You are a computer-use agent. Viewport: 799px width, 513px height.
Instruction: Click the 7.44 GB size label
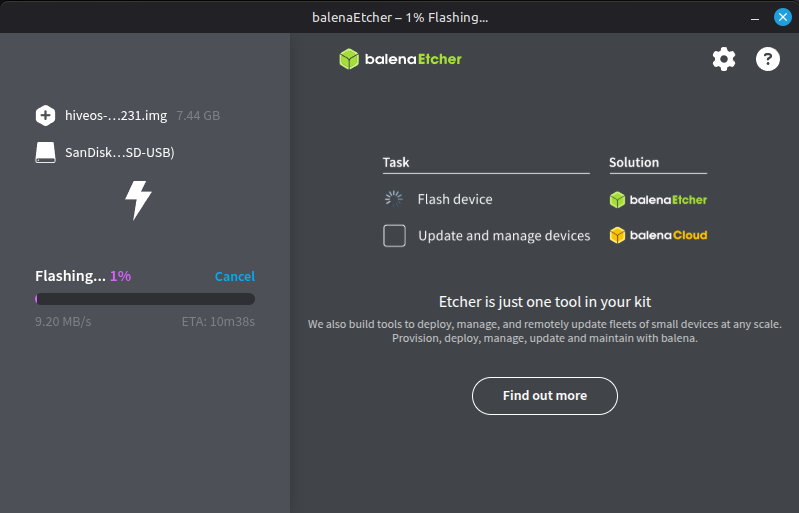pos(198,116)
